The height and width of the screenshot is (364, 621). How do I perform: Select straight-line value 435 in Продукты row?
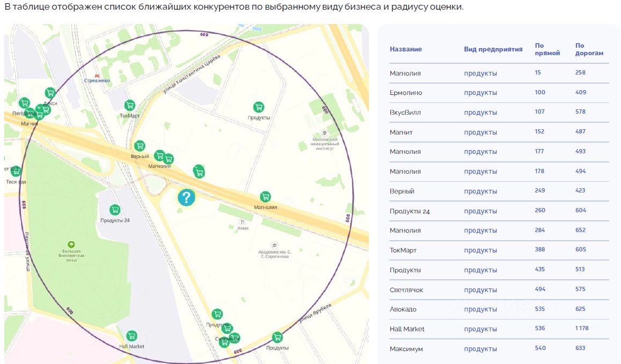click(x=540, y=269)
